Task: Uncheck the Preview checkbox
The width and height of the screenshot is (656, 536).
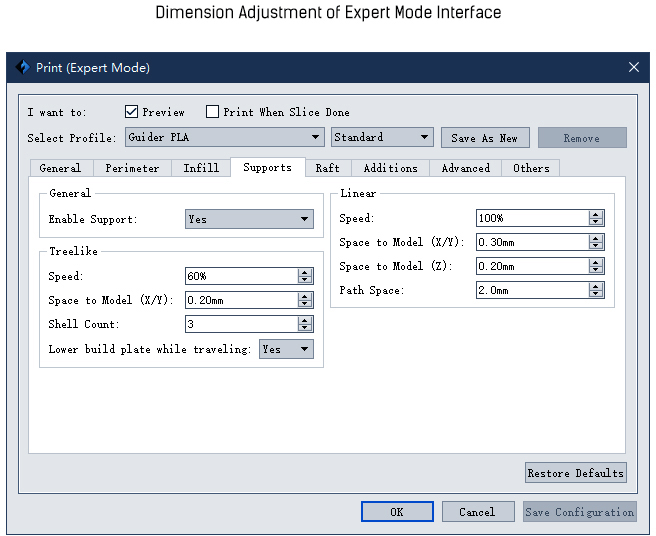Action: coord(131,112)
